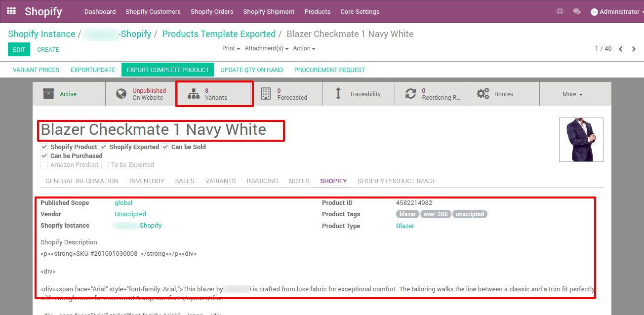Click Update Qty On Hand button
Screen dimensions: 644x315
(x=251, y=70)
